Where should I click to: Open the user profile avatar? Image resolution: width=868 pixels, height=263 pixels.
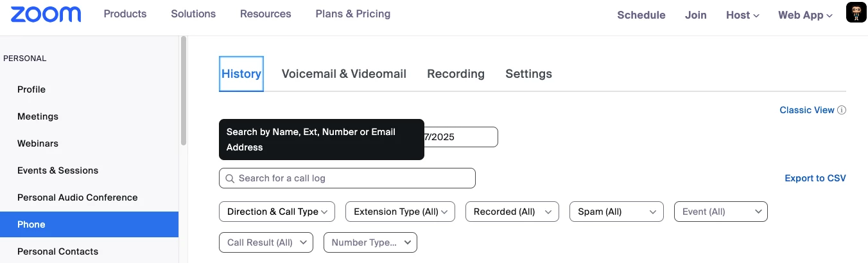[856, 13]
